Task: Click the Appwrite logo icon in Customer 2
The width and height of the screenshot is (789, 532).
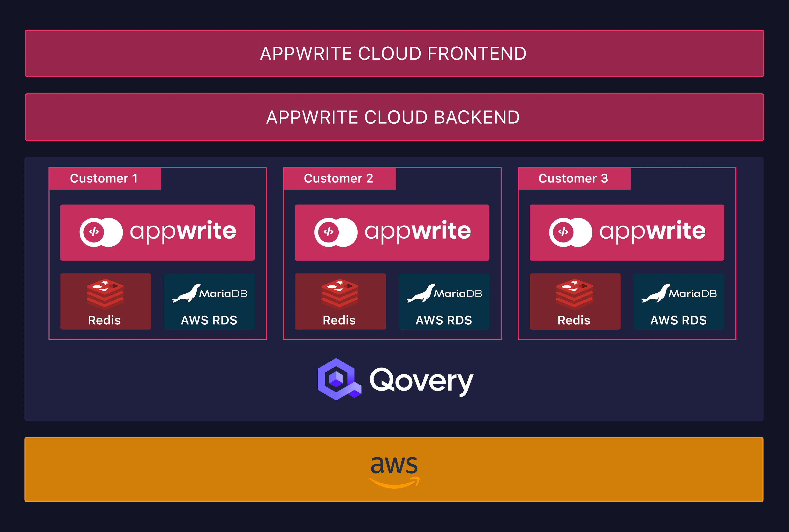Action: click(x=336, y=232)
